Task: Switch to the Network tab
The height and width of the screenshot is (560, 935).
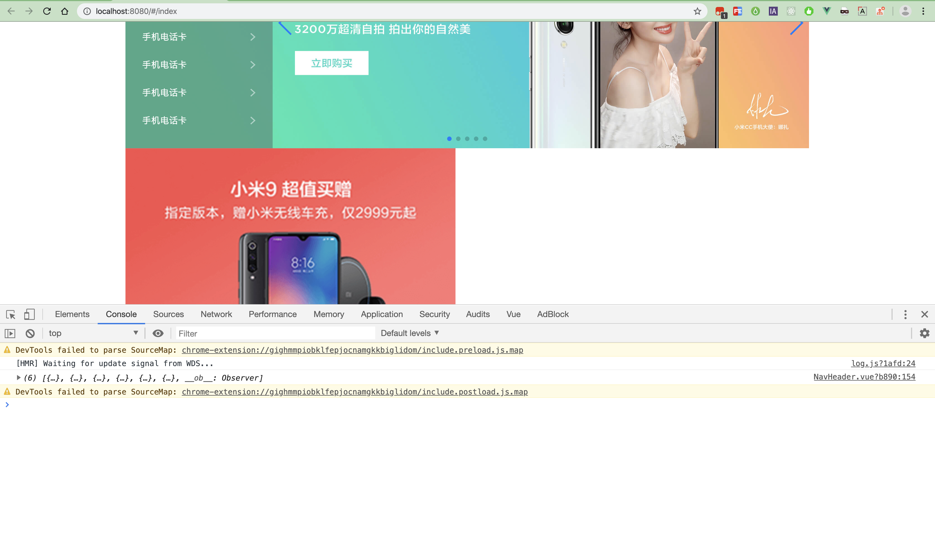Action: coord(216,314)
